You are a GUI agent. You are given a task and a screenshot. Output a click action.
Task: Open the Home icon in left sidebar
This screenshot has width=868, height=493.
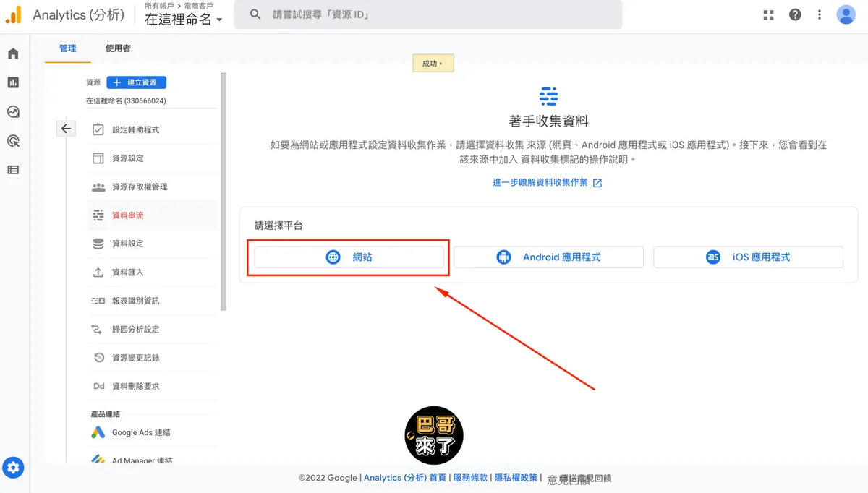[x=13, y=53]
